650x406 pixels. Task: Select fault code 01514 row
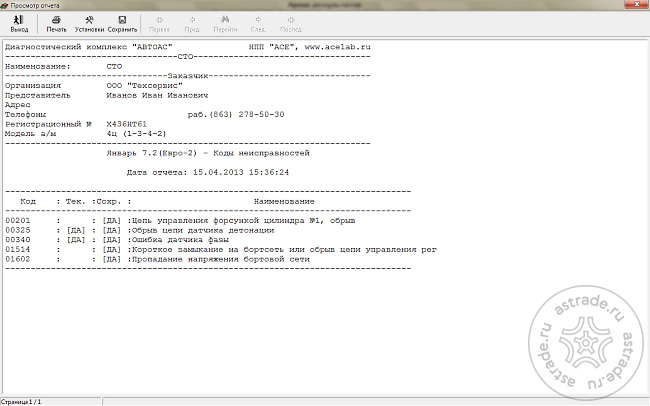tap(221, 250)
